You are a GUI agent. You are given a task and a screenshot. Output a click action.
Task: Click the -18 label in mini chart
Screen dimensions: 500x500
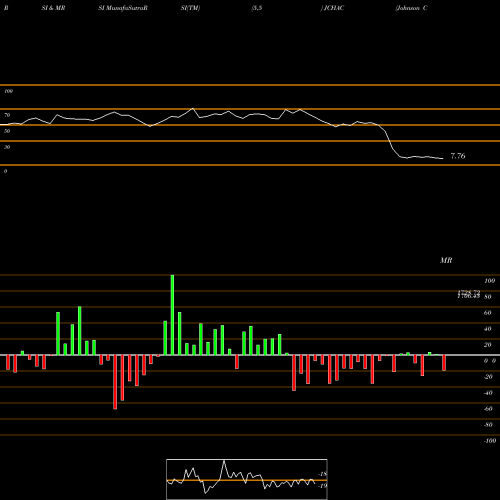pyautogui.click(x=323, y=474)
